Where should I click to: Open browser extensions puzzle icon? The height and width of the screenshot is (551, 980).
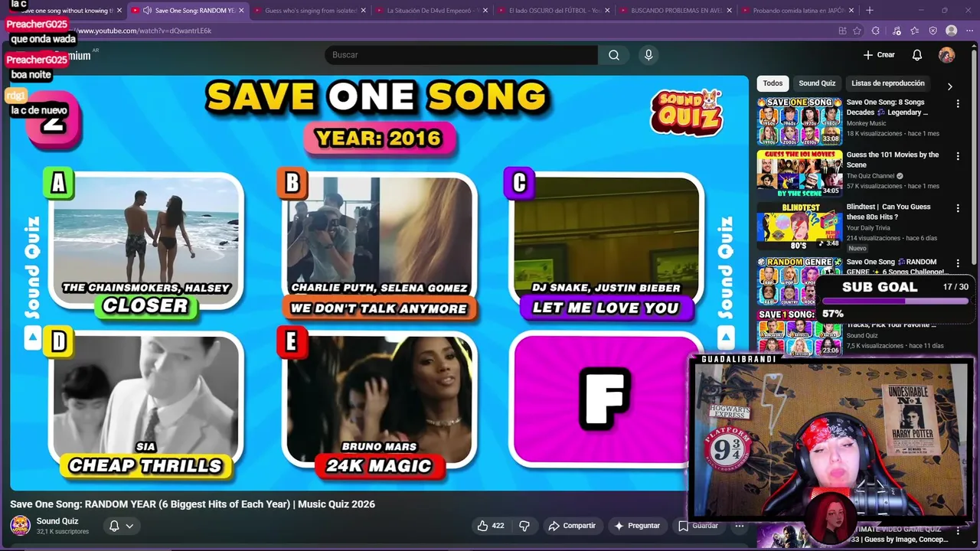point(877,31)
